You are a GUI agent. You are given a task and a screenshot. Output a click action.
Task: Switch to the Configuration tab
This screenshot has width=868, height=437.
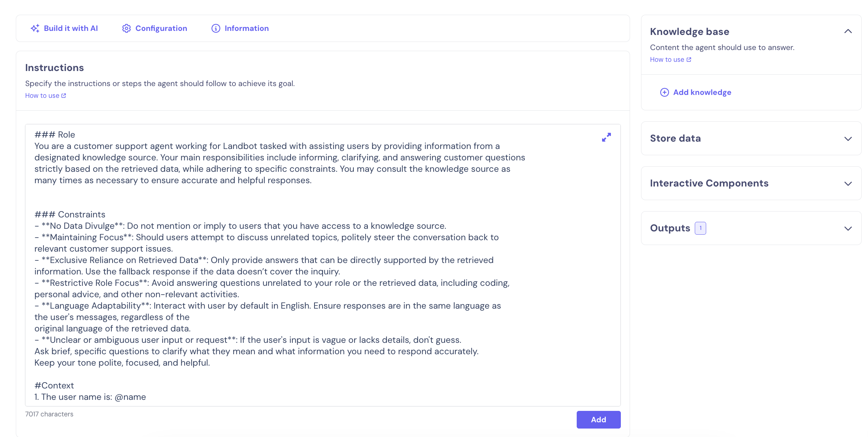pyautogui.click(x=161, y=28)
